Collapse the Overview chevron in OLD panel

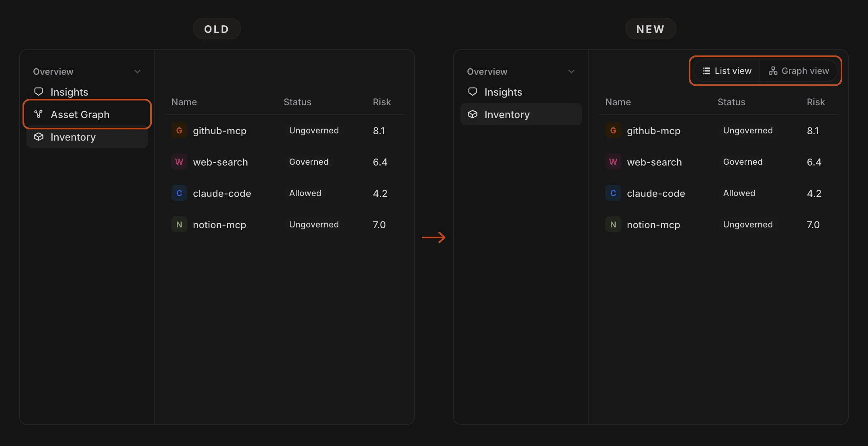point(137,72)
